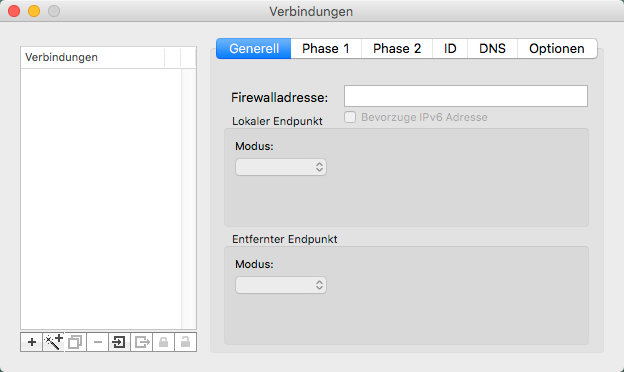This screenshot has height=372, width=624.
Task: Duplicate connection using the copy icon
Action: click(x=75, y=342)
